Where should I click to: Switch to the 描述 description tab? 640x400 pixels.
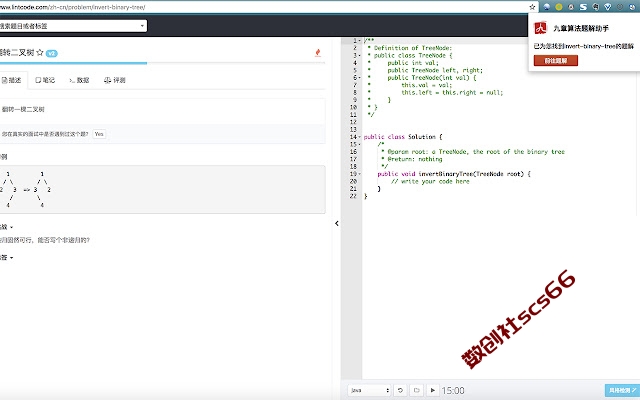(x=12, y=80)
